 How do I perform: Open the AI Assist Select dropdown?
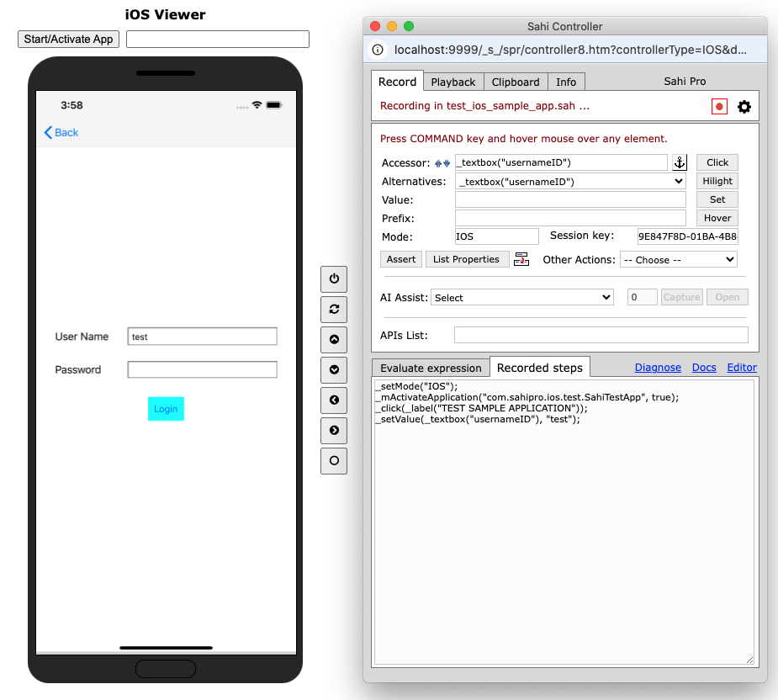pos(521,297)
